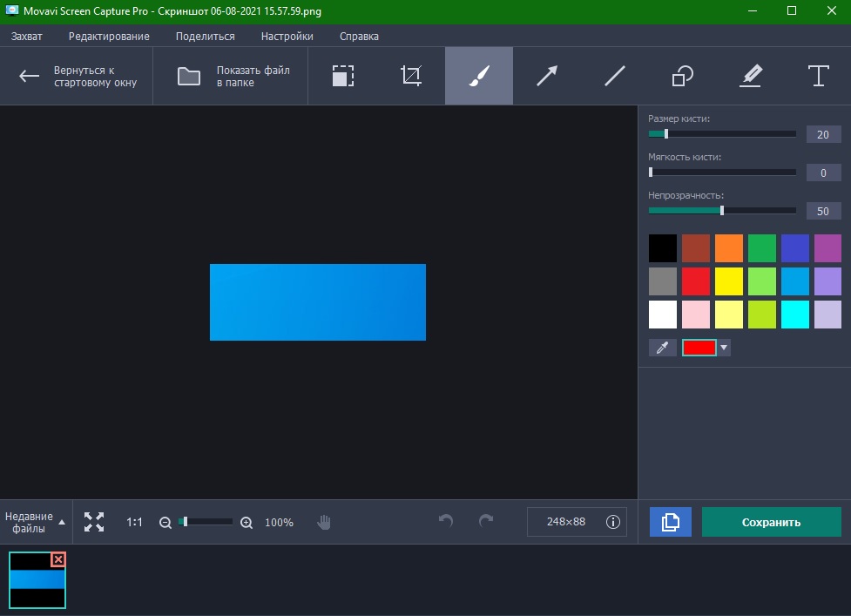The image size is (851, 616).
Task: Click the Сохранить button
Action: 771,522
